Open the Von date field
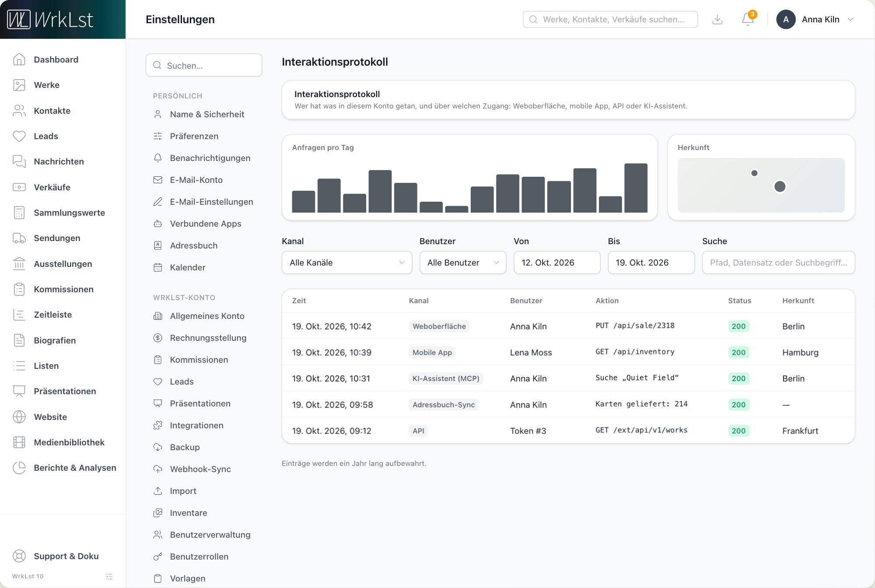The width and height of the screenshot is (875, 588). [557, 262]
